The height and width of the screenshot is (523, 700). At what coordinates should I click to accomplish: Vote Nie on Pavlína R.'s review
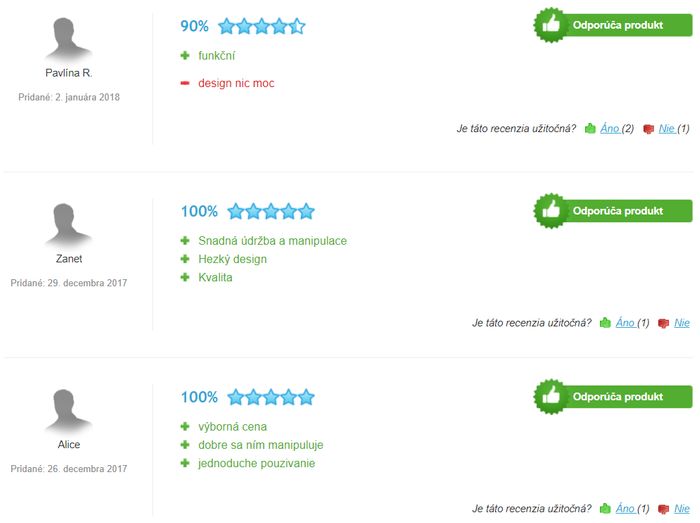coord(667,129)
